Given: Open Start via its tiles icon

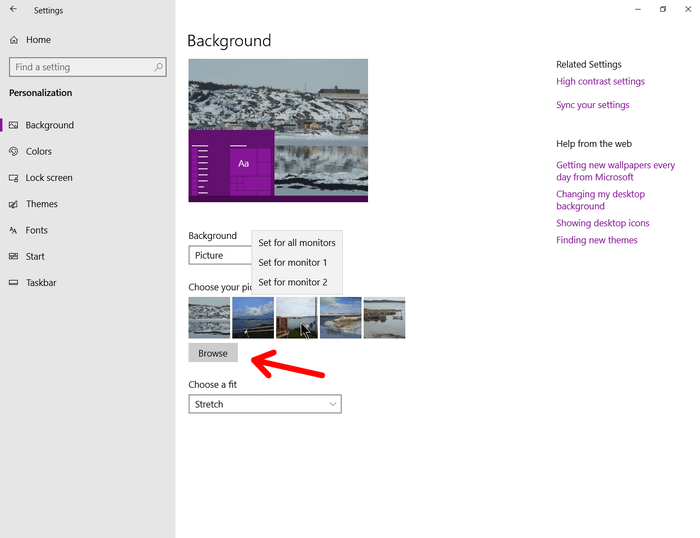Looking at the screenshot, I should coord(14,256).
